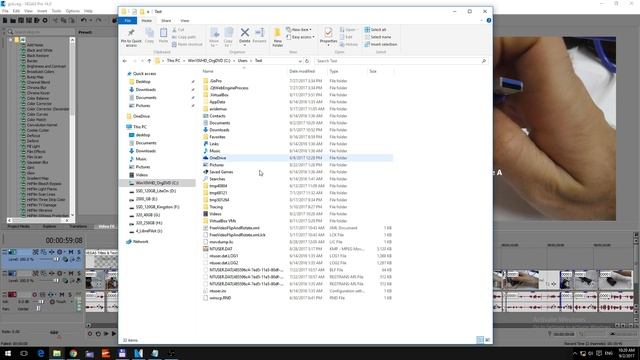Open the New item dropdown
The image size is (640, 360).
pyautogui.click(x=299, y=29)
